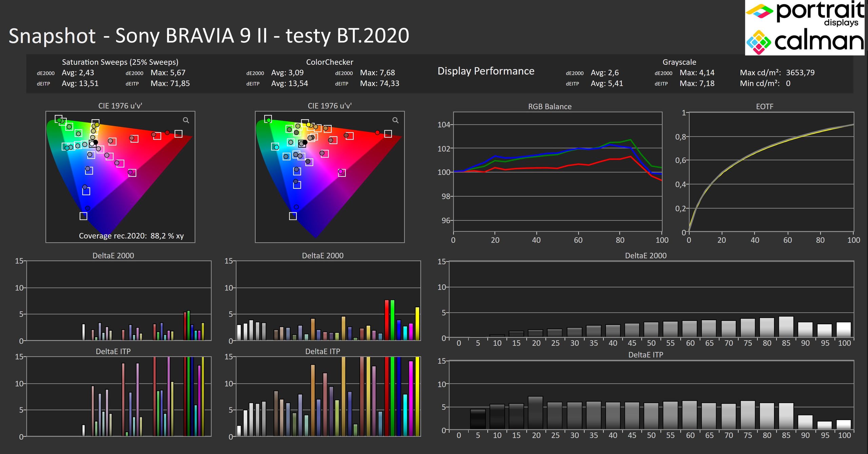This screenshot has height=454, width=868.
Task: Click the Display Performance label
Action: click(486, 71)
